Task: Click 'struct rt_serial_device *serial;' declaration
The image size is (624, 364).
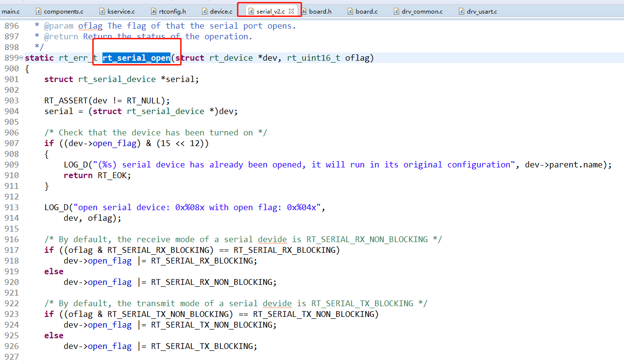Action: [122, 79]
